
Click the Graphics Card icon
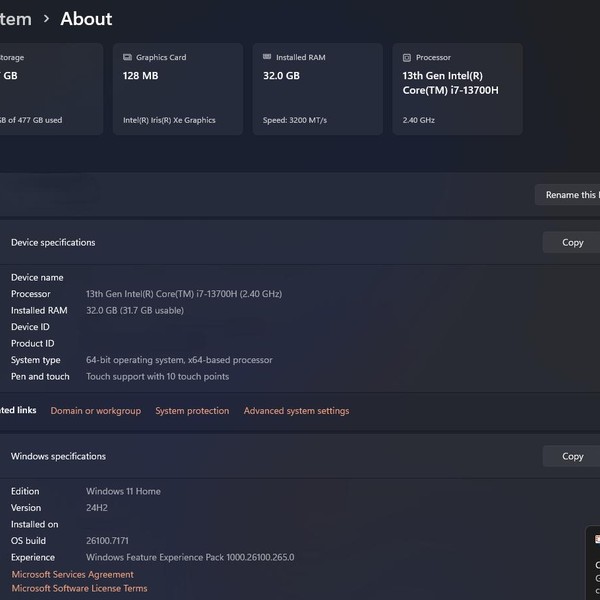(x=127, y=58)
